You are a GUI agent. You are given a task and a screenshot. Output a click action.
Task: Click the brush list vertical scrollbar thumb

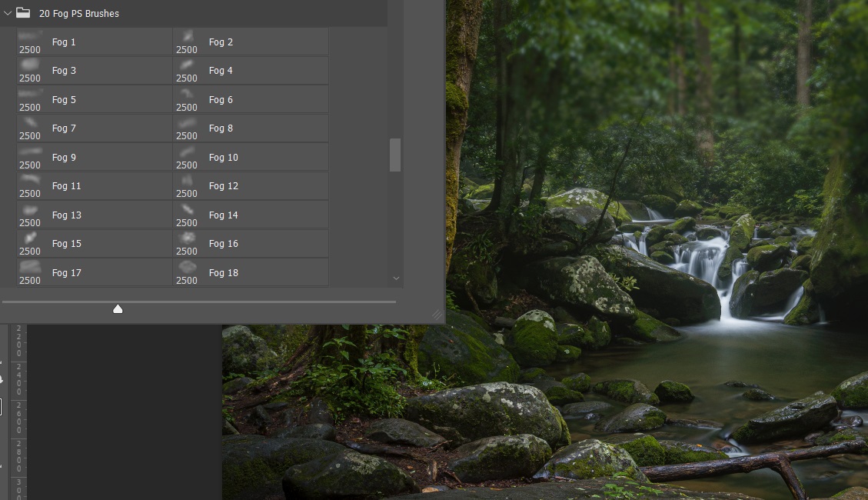[x=395, y=155]
